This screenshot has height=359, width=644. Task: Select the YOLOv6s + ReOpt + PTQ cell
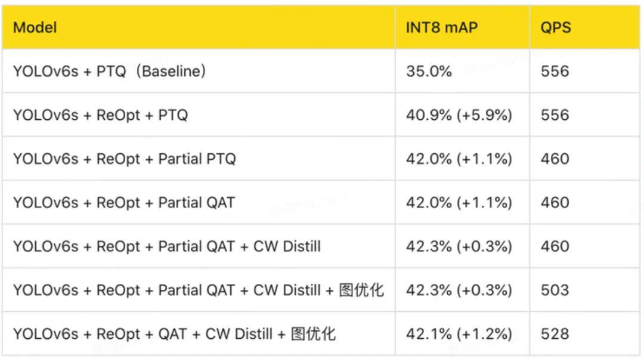(100, 115)
